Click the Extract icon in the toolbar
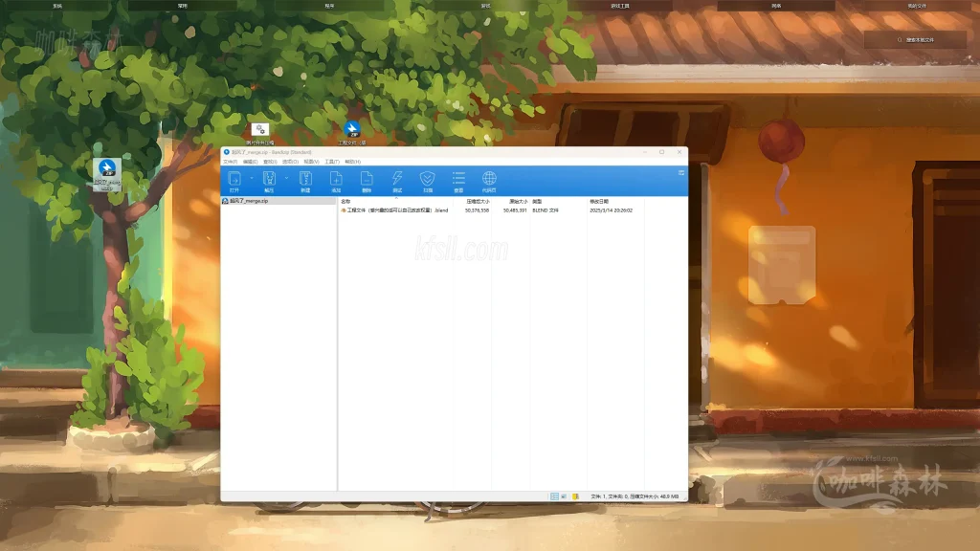Screen dimensions: 980x551 pyautogui.click(x=269, y=180)
